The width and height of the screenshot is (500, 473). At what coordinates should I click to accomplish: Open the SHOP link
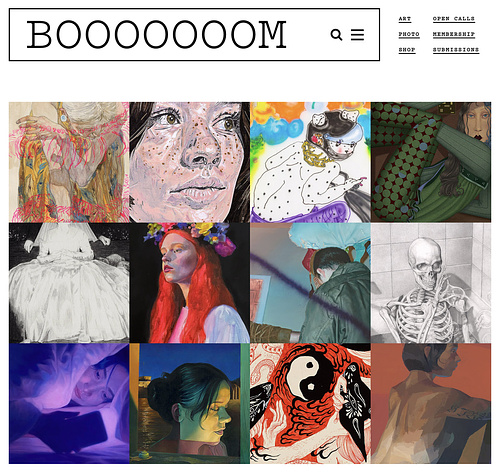pyautogui.click(x=407, y=50)
